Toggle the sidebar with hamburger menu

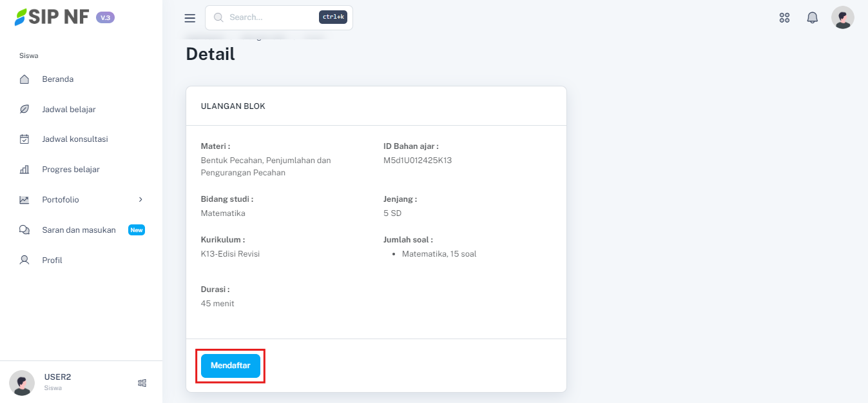(189, 18)
